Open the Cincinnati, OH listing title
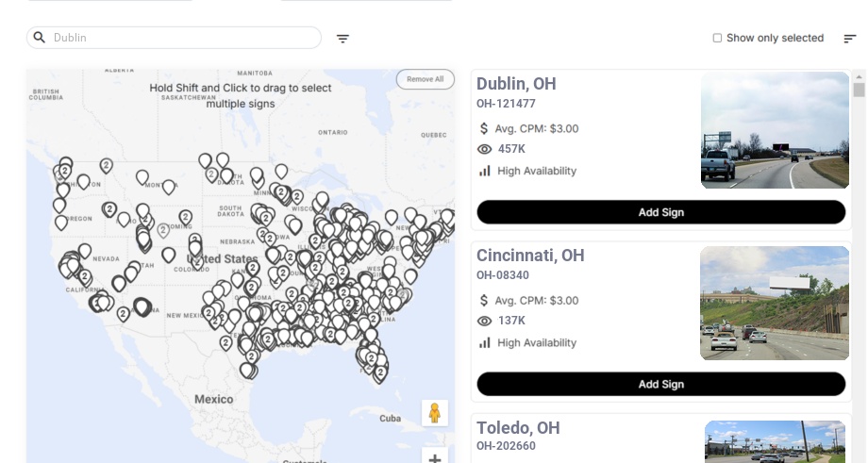 530,256
